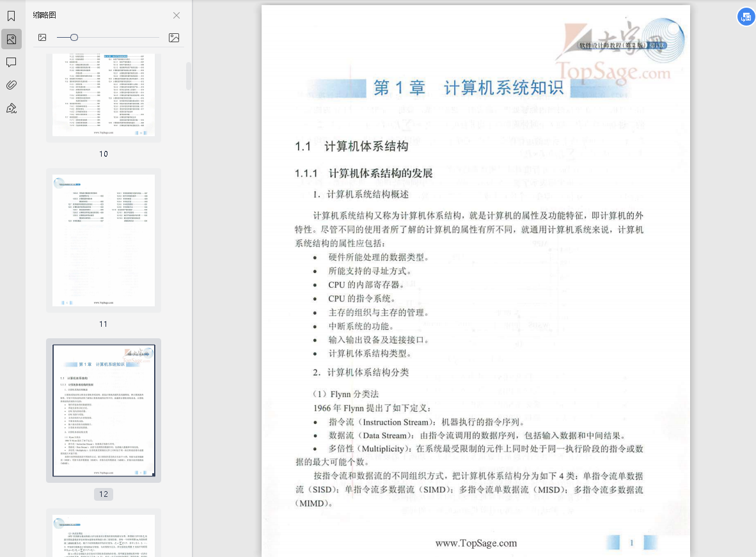Click the highlighted page label 12
This screenshot has height=557, width=756.
click(x=104, y=494)
